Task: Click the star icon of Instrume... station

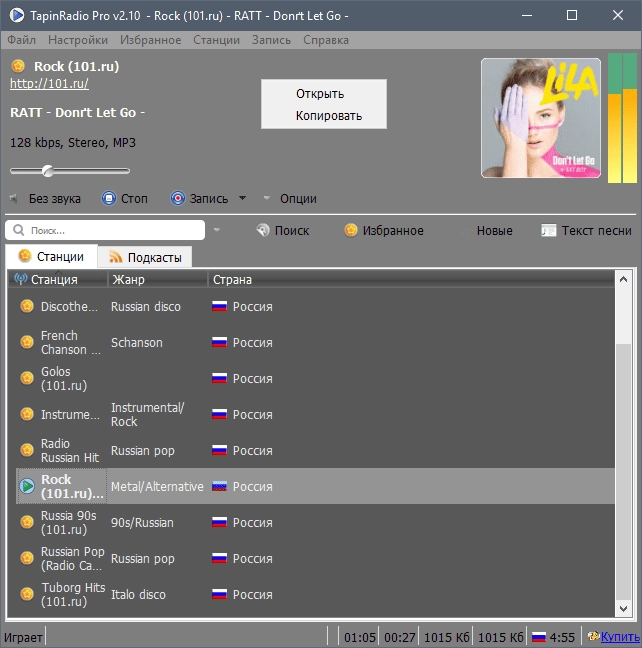Action: [27, 414]
